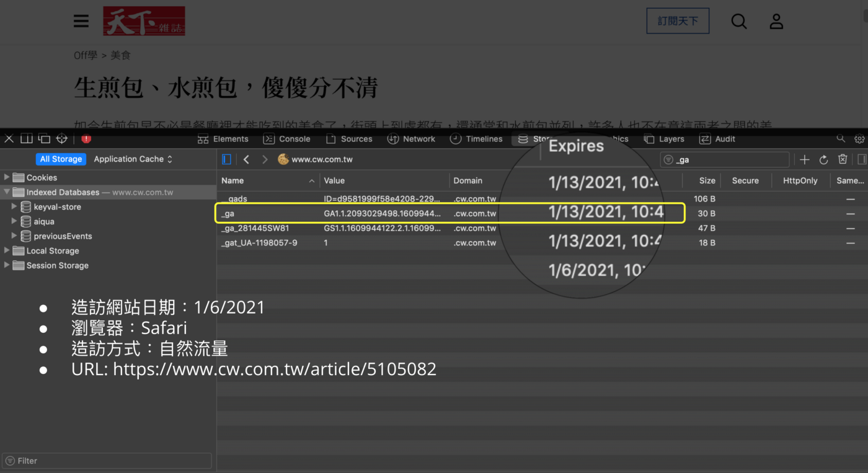
Task: Add a new cookie with plus icon
Action: [805, 159]
